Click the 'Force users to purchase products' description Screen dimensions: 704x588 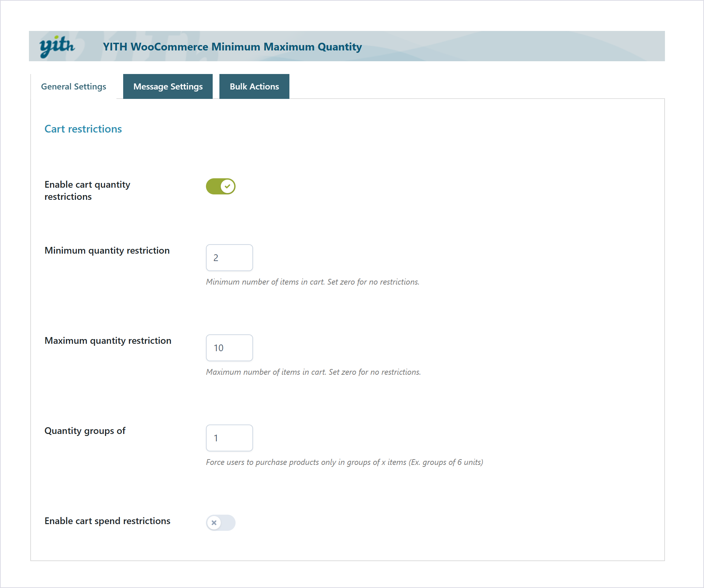pos(345,462)
